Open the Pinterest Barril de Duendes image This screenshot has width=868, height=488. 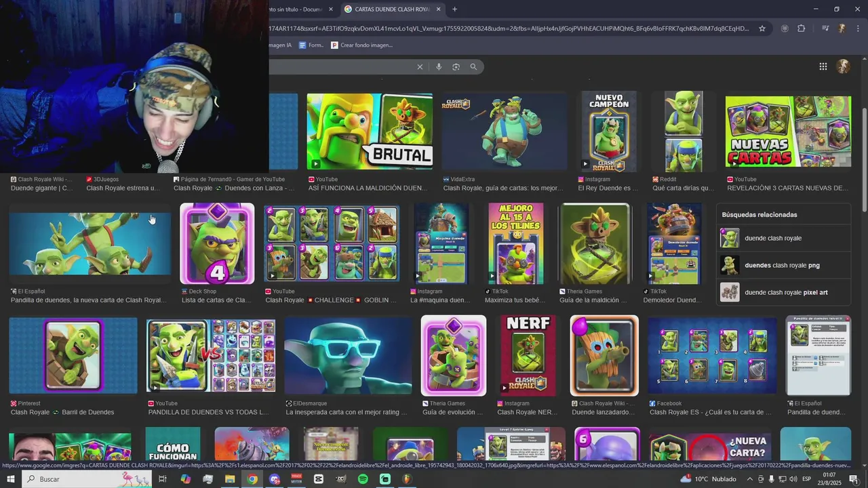click(73, 356)
